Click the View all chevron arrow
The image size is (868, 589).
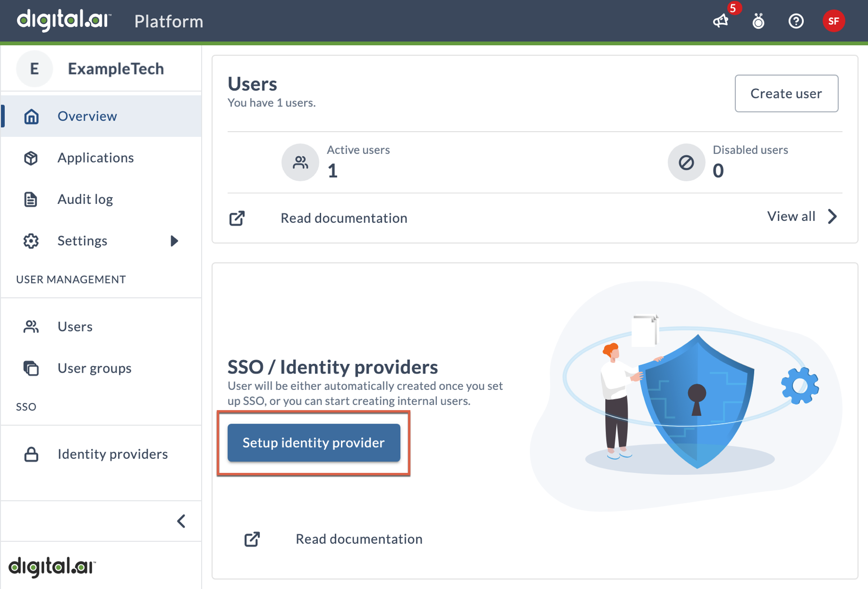pyautogui.click(x=833, y=216)
